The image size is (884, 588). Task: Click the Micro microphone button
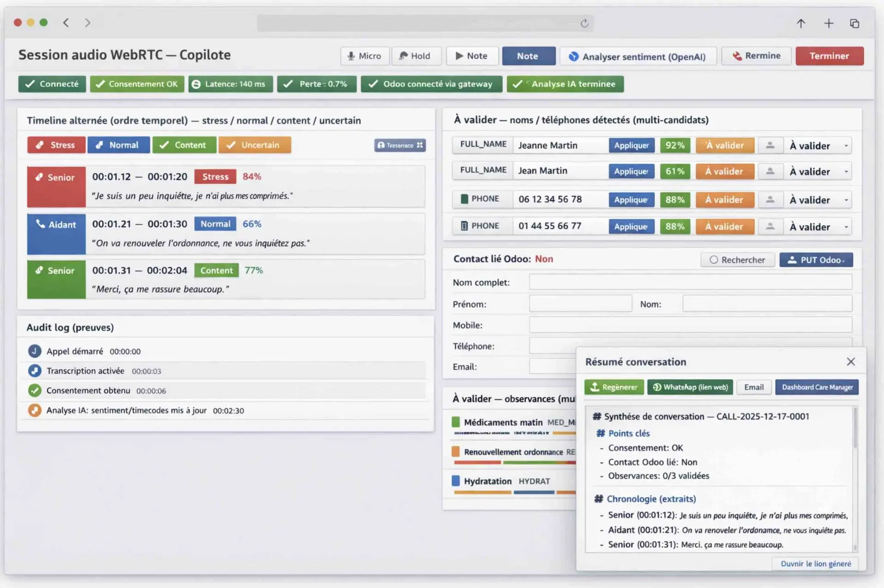365,56
